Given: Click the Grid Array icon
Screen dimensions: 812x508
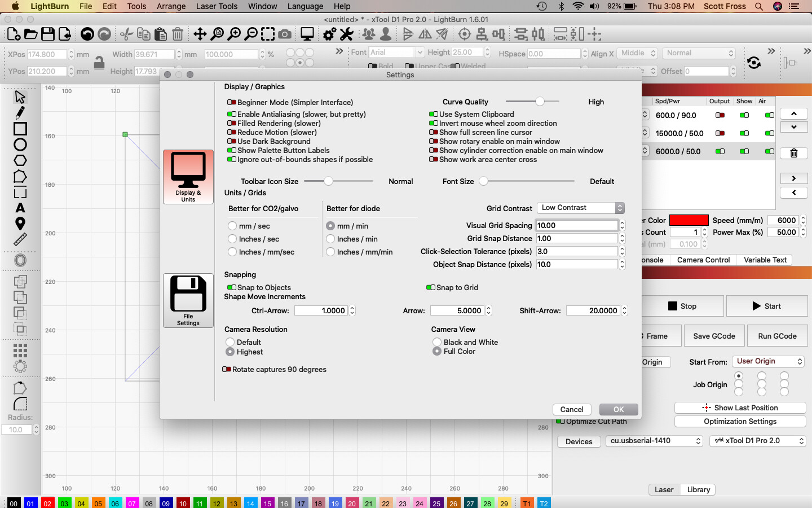Looking at the screenshot, I should click(x=20, y=351).
